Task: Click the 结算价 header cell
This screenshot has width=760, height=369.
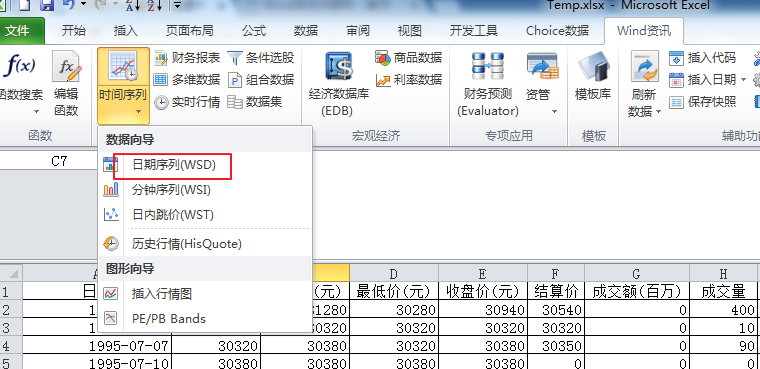Action: click(556, 291)
